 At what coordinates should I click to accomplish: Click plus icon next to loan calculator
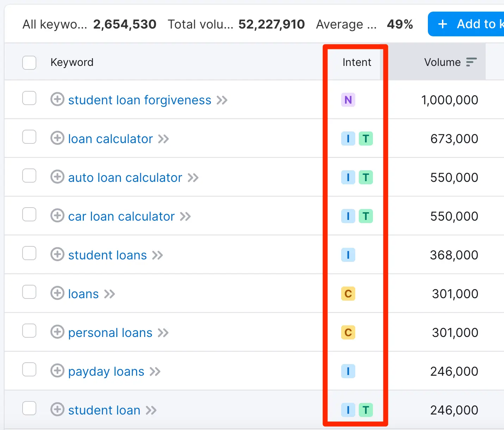[x=57, y=138]
